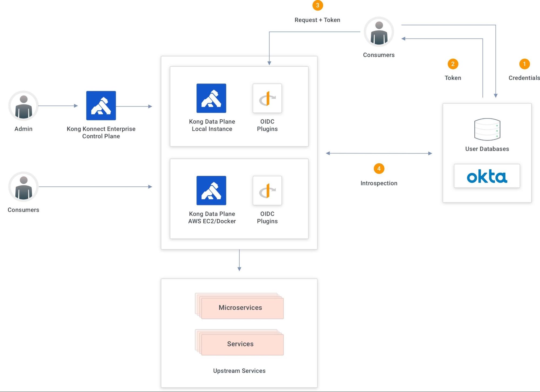Click Kong Data Plane Local Instance logo
This screenshot has width=540, height=392.
coord(211,98)
